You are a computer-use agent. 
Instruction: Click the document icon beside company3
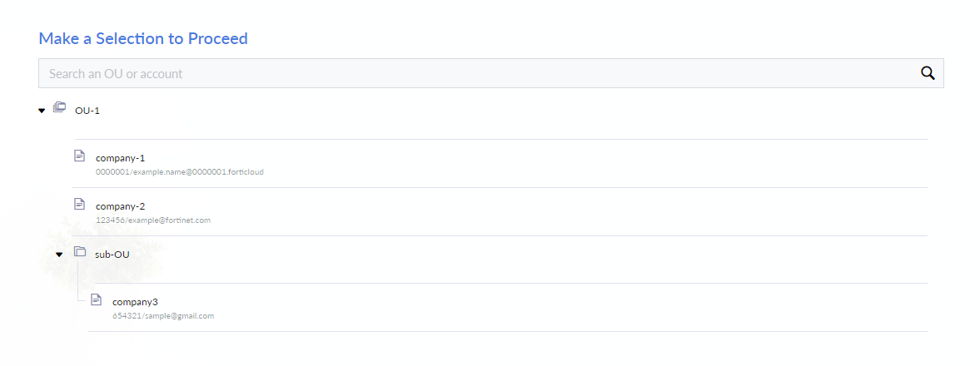(96, 299)
